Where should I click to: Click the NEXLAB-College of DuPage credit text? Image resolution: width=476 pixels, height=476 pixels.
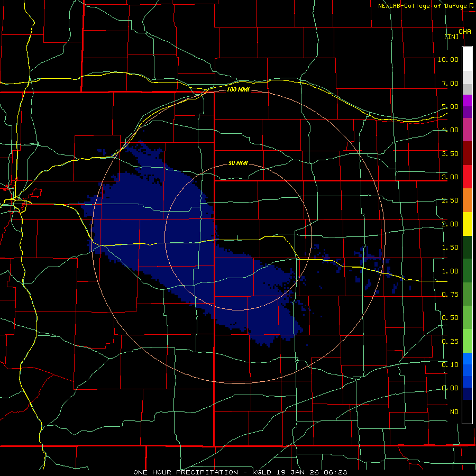pyautogui.click(x=422, y=6)
